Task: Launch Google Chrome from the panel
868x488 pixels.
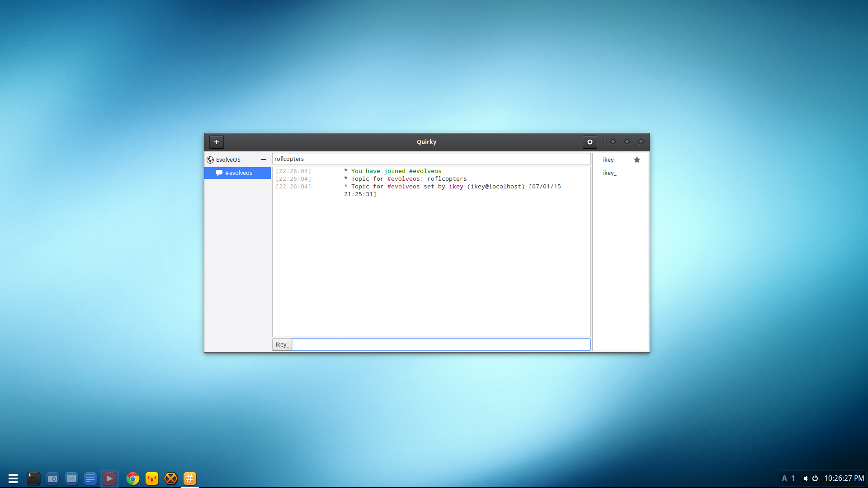Action: (x=133, y=479)
